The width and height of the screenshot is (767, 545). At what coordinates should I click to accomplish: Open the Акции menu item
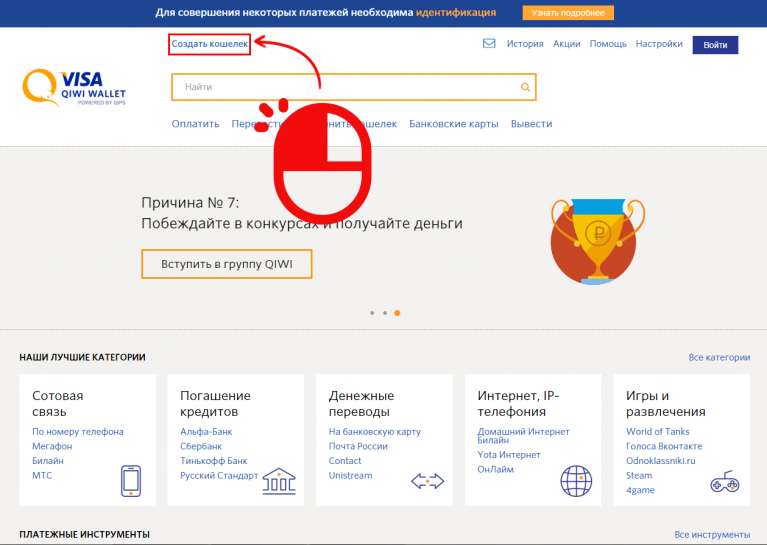pos(566,44)
